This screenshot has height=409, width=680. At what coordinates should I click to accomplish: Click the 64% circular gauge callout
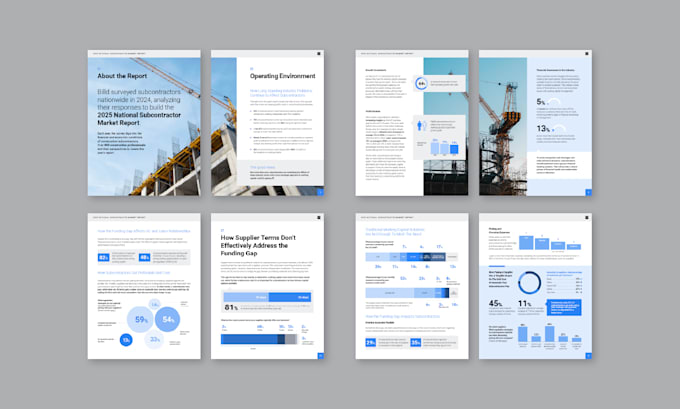click(421, 83)
